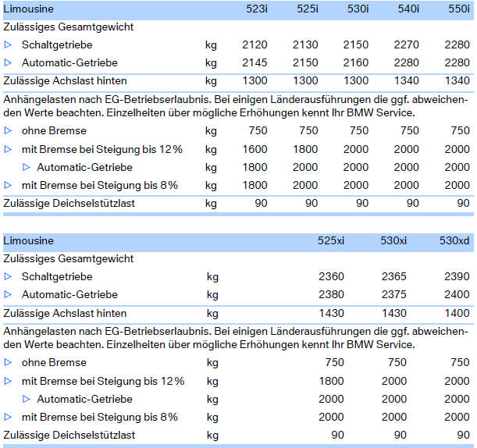Image resolution: width=477 pixels, height=448 pixels.
Task: Click 'Limousine' header in the 523i table
Action: (28, 9)
